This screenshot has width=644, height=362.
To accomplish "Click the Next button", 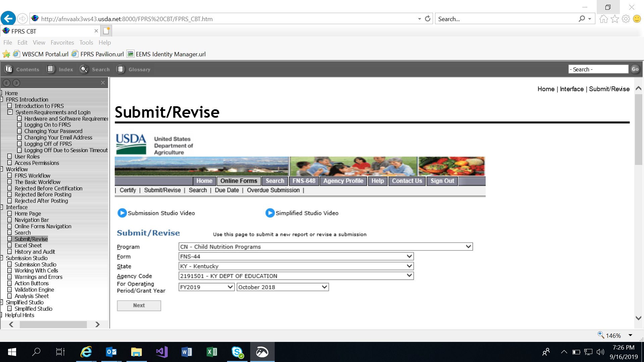I will [139, 305].
